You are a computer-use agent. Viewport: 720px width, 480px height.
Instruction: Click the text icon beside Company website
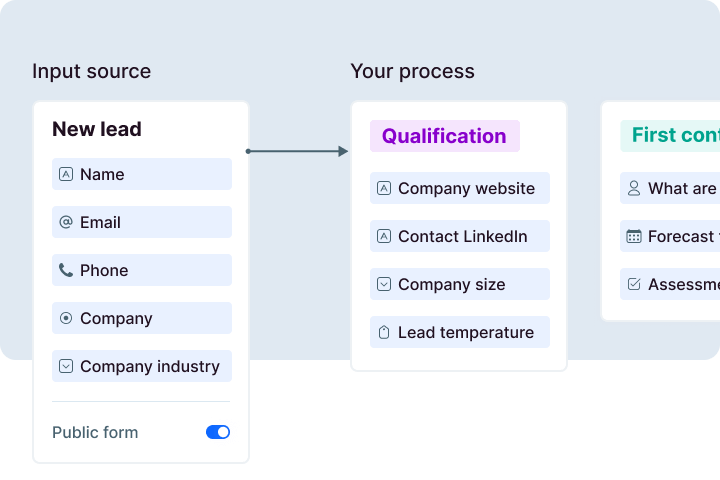click(384, 188)
